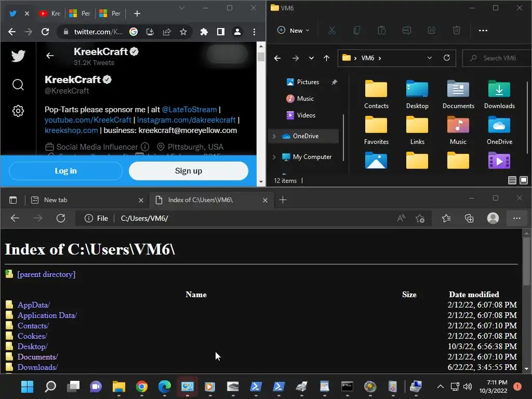Open the [parent directory] link

click(x=46, y=274)
